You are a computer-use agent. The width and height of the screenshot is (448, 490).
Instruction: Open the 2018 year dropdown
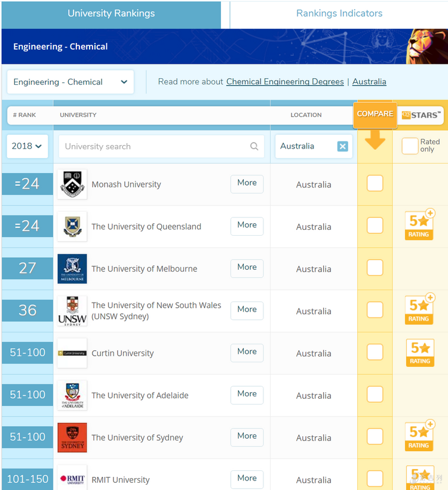27,146
